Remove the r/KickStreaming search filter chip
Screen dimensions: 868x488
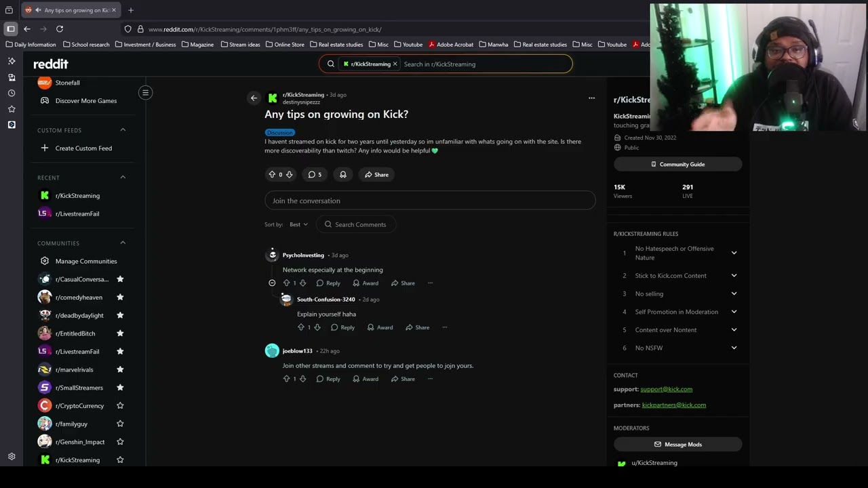pyautogui.click(x=395, y=64)
